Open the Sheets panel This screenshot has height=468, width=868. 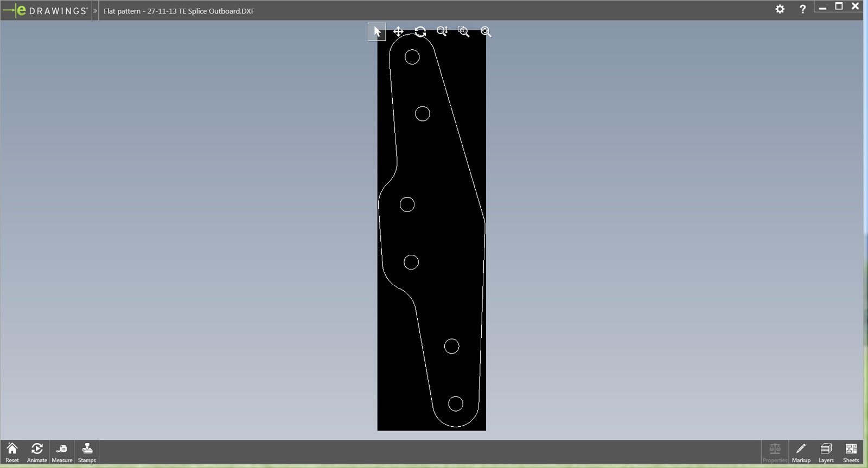pos(851,452)
